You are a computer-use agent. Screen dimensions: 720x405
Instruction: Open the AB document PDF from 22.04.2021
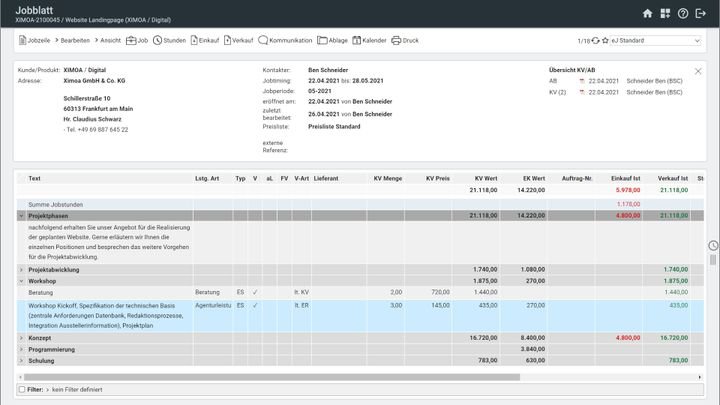581,81
